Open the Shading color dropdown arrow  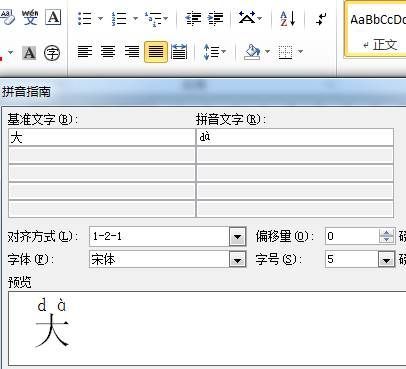[267, 52]
